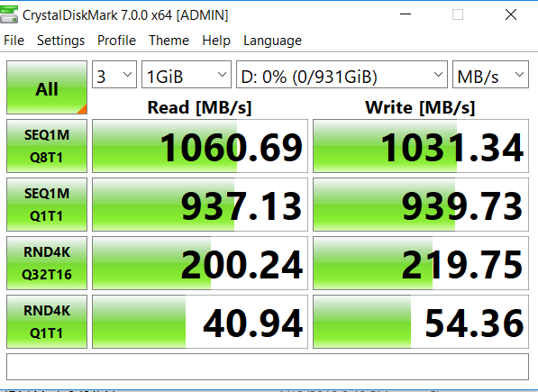Open the Settings menu
The width and height of the screenshot is (538, 392).
pos(60,41)
